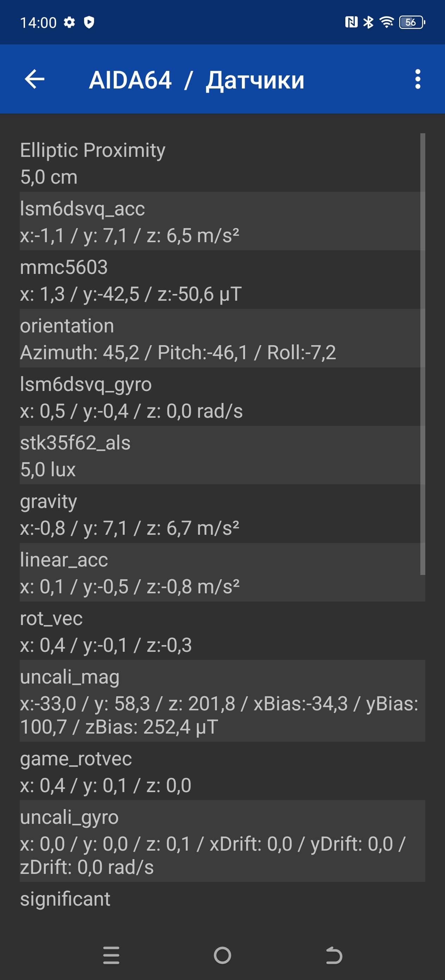Click the vertical scrollbar thumb
Viewport: 445px width, 980px height.
[422, 354]
